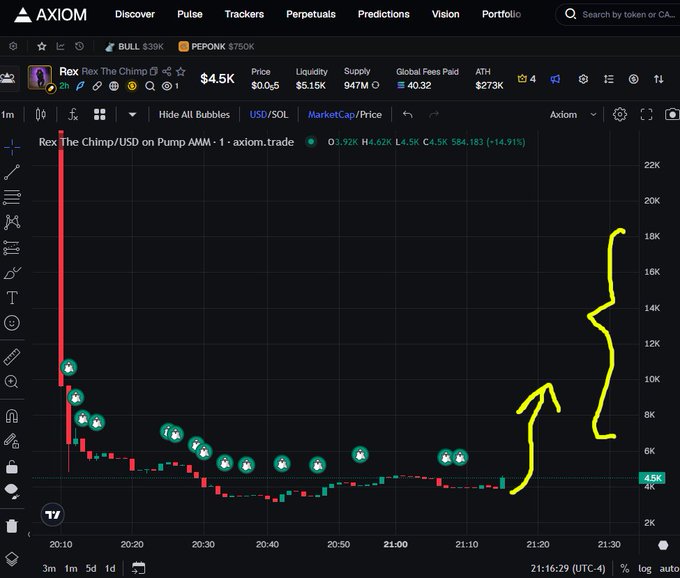680x578 pixels.
Task: Select the brush drawing tool
Action: click(12, 273)
